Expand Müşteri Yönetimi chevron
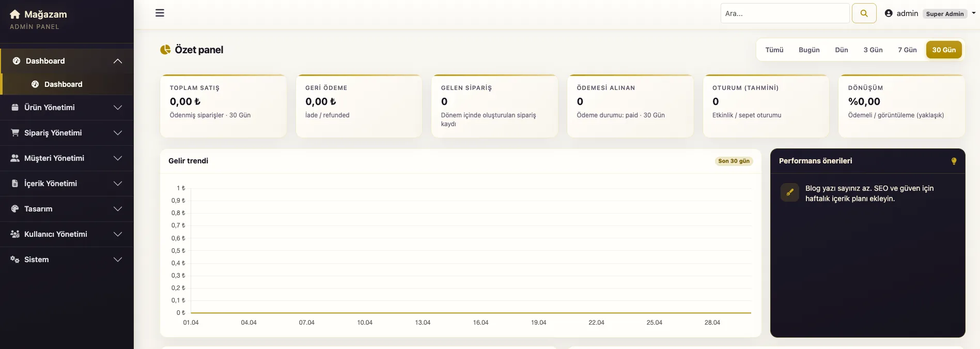This screenshot has height=349, width=980. tap(118, 158)
